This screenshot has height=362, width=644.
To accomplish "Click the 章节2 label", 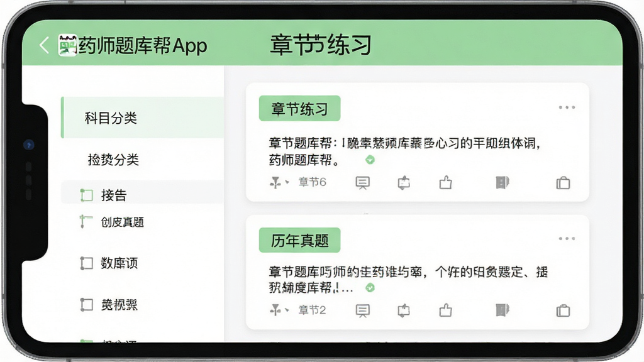I will [x=312, y=310].
